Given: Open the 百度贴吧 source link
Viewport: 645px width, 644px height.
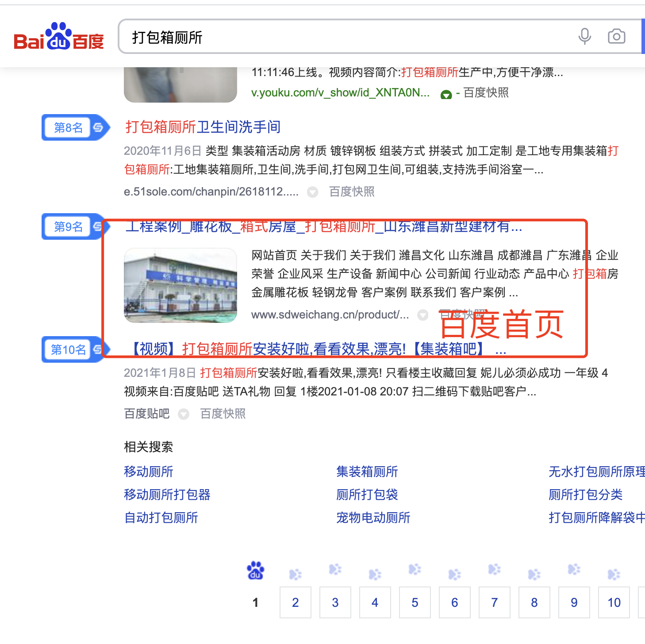Looking at the screenshot, I should (x=147, y=414).
